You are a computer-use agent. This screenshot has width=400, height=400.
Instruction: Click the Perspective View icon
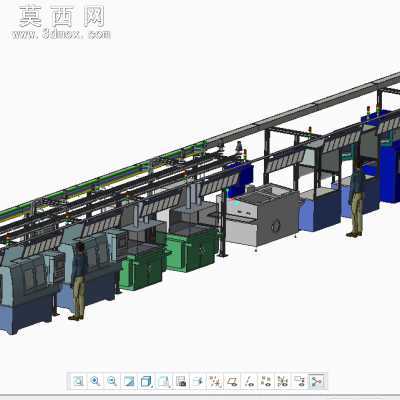[x=199, y=381]
